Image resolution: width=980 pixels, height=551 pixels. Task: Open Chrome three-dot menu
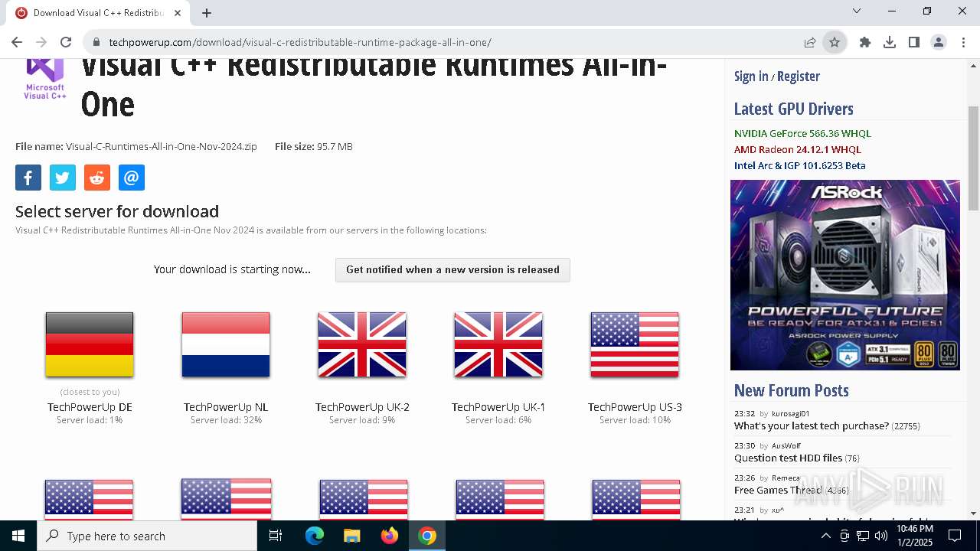(963, 42)
